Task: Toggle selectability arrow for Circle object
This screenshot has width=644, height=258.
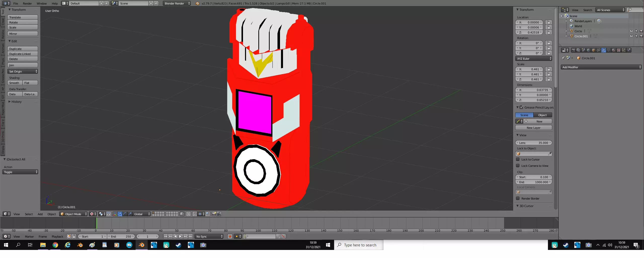Action: [x=636, y=31]
